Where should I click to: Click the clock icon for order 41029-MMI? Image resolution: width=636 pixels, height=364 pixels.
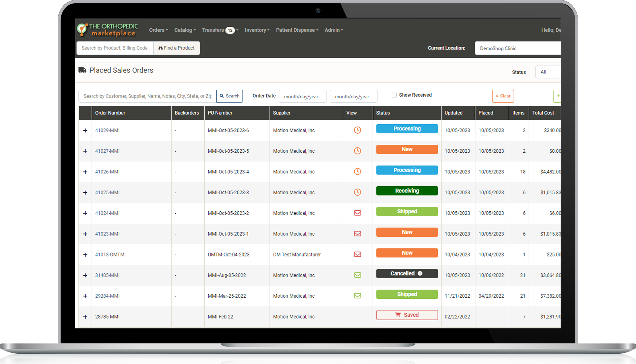pyautogui.click(x=357, y=130)
